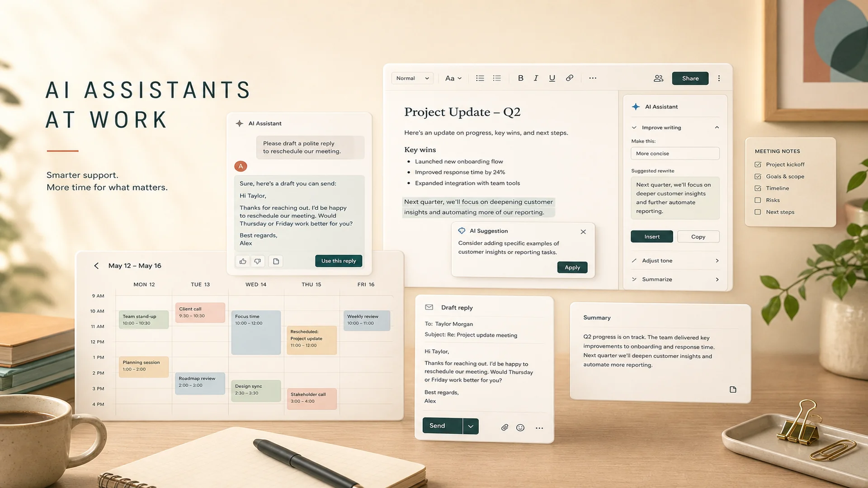Click the Copy button in AI sidebar
The image size is (868, 488).
click(x=698, y=237)
